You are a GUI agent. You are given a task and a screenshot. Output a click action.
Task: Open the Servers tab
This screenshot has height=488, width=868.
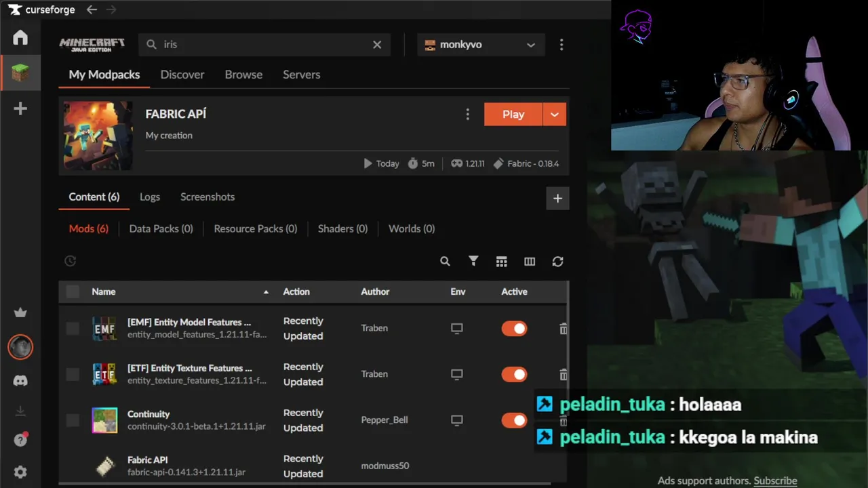coord(301,75)
